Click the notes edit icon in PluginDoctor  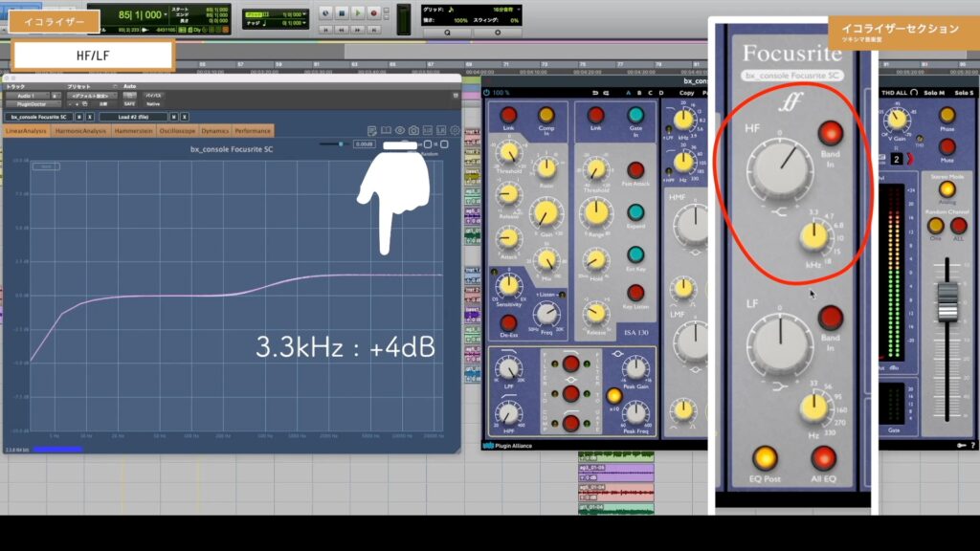pos(372,130)
